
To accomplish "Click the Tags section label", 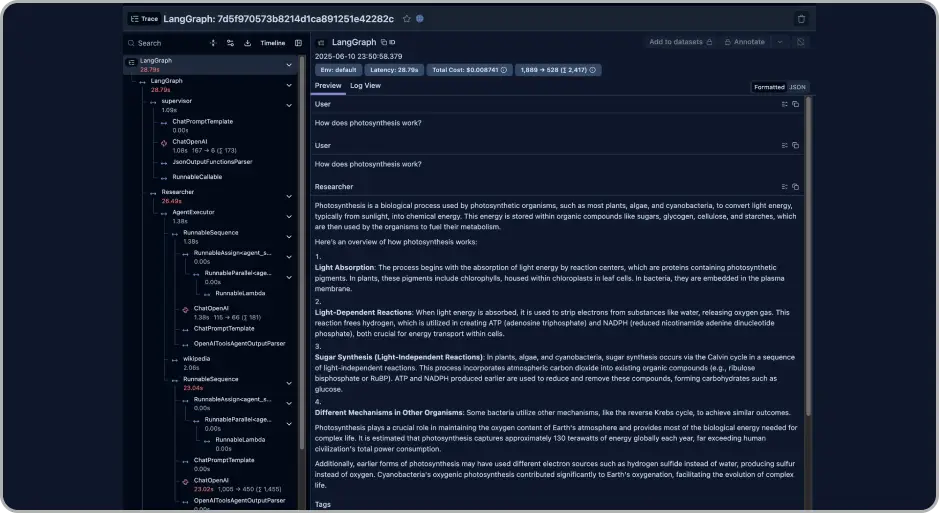I will coord(323,505).
